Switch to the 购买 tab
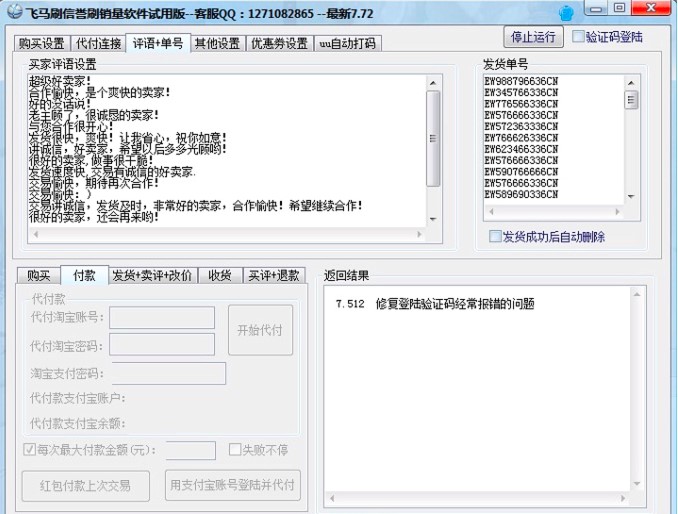 (38, 275)
